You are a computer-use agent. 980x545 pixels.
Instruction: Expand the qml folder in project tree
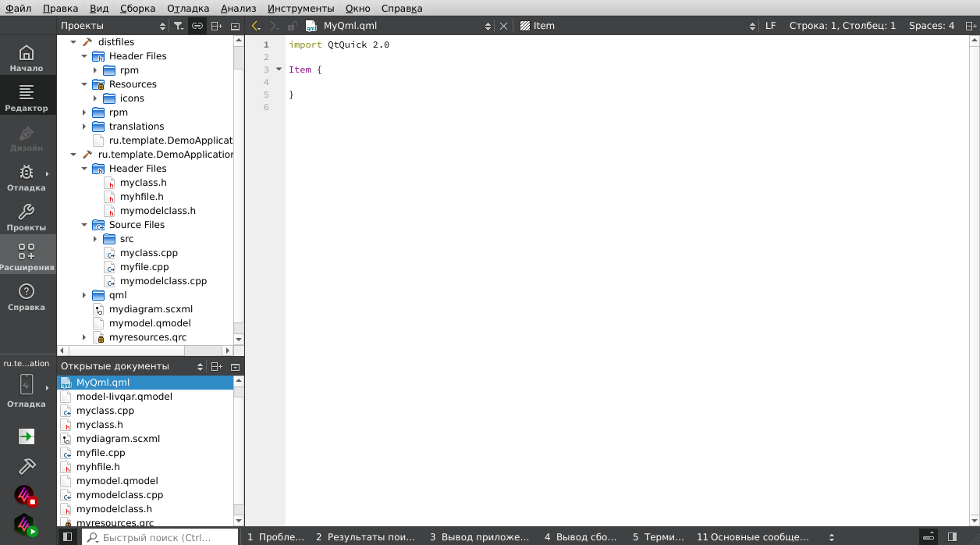point(84,295)
